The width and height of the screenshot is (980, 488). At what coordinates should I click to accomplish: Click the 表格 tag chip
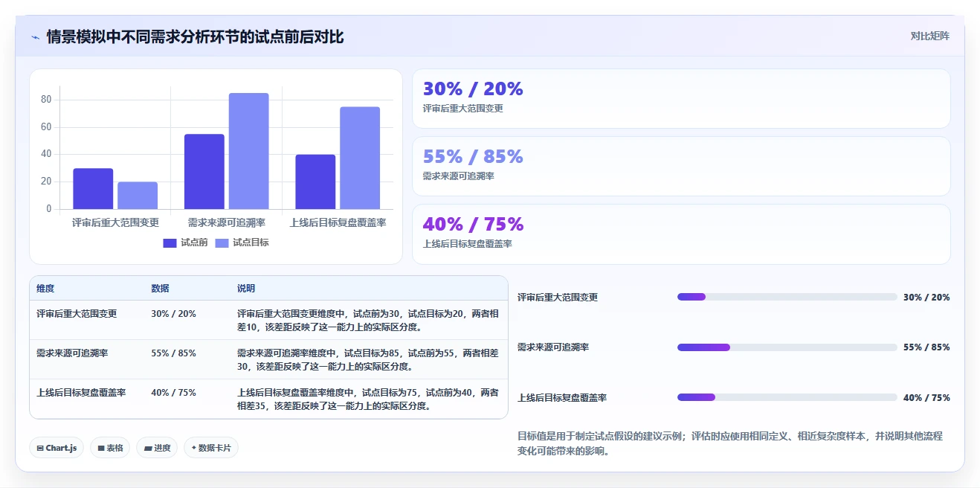coord(110,448)
